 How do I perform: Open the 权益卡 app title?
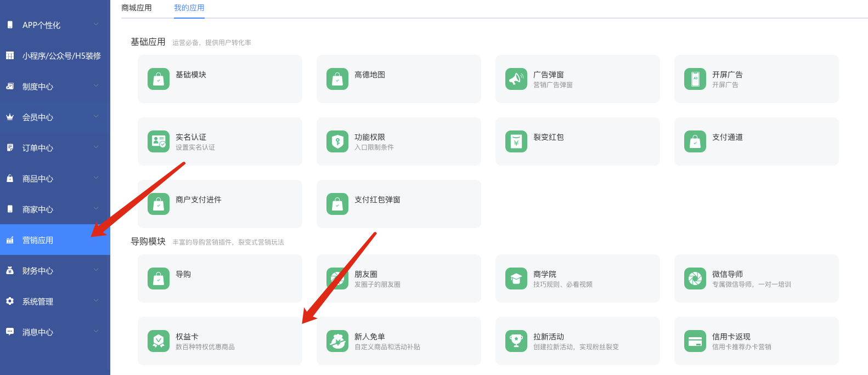click(x=187, y=337)
